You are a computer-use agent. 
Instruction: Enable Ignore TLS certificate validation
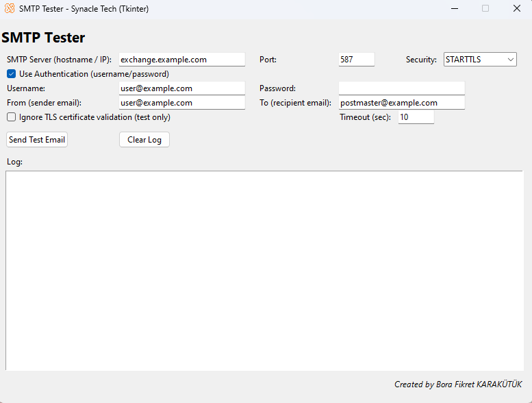click(12, 117)
